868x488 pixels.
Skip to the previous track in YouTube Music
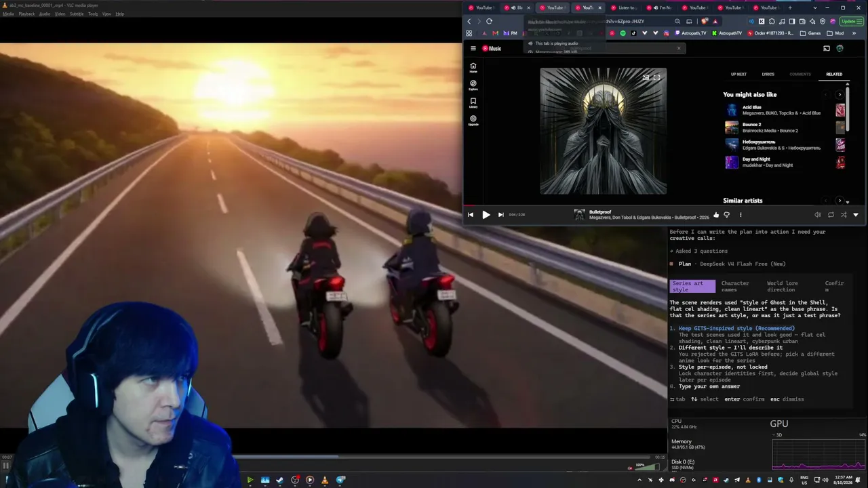471,215
